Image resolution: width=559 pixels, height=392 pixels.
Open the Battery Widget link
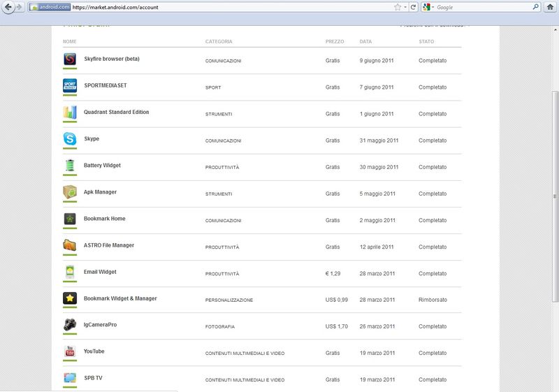[102, 166]
